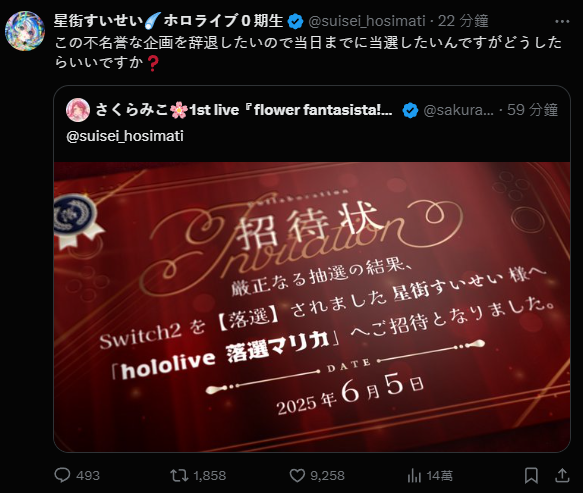The width and height of the screenshot is (583, 493).
Task: Open the view analytics bar chart icon
Action: pos(414,475)
